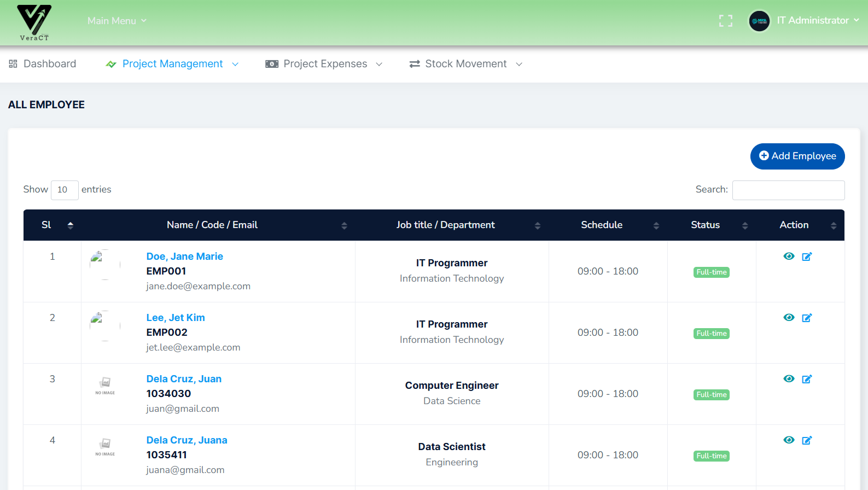
Task: Go to the Dashboard tab
Action: [x=43, y=64]
